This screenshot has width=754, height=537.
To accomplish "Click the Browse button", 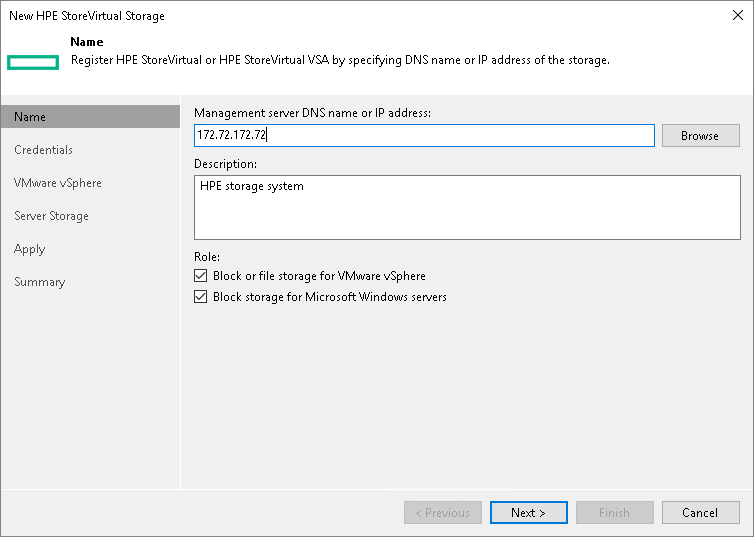I will (701, 136).
